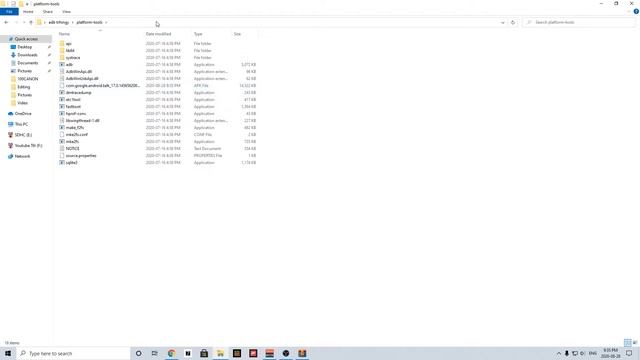This screenshot has width=640, height=360.
Task: Expand address bar history dropdown
Action: coord(502,22)
